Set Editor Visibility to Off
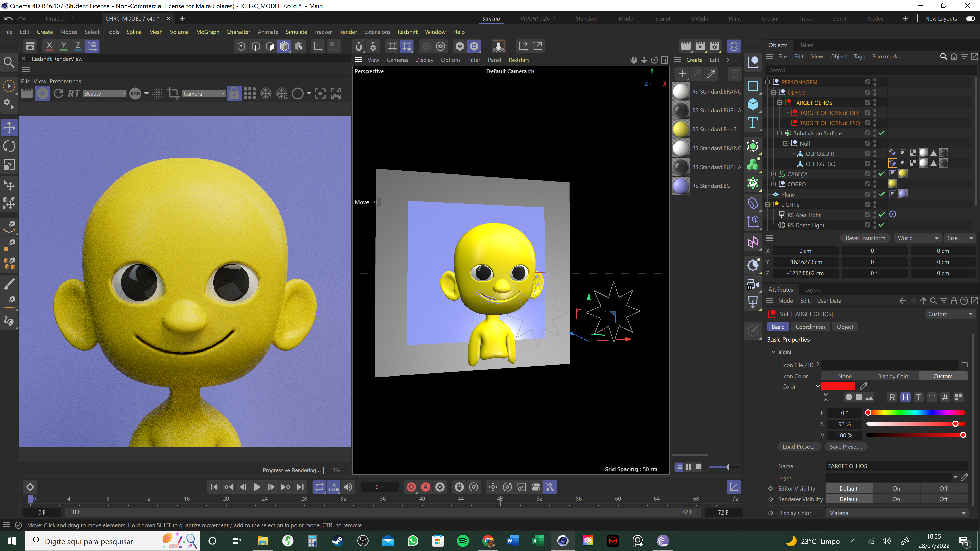Screen dimensions: 980x551 [x=943, y=489]
